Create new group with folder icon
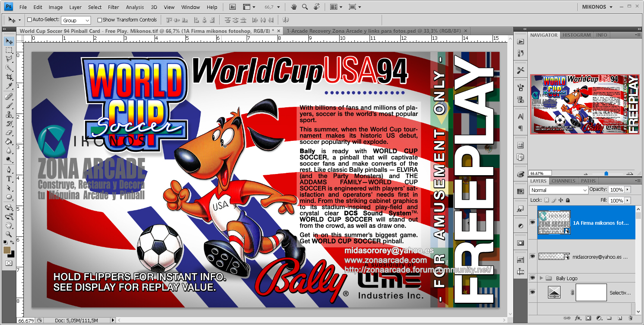The image size is (644, 325). (x=609, y=318)
